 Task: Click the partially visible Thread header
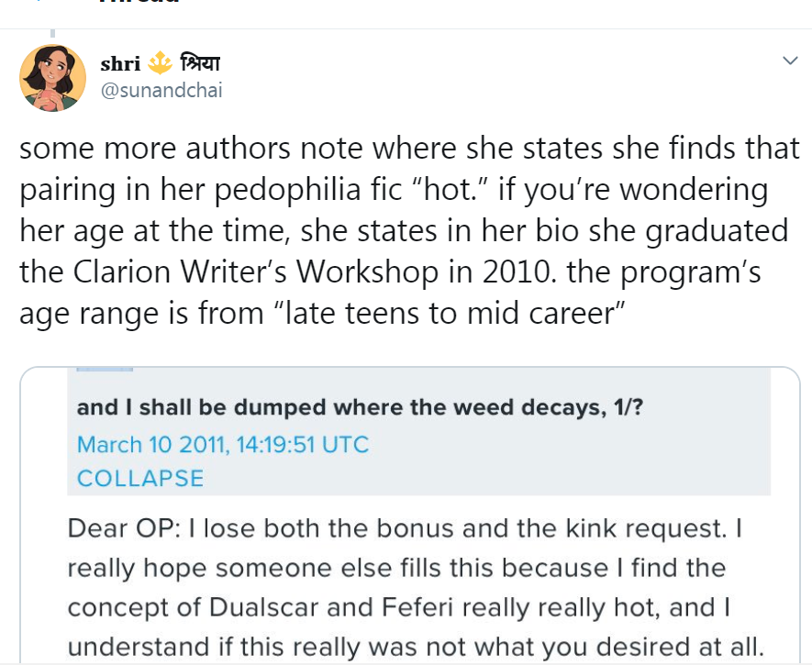coord(139,2)
